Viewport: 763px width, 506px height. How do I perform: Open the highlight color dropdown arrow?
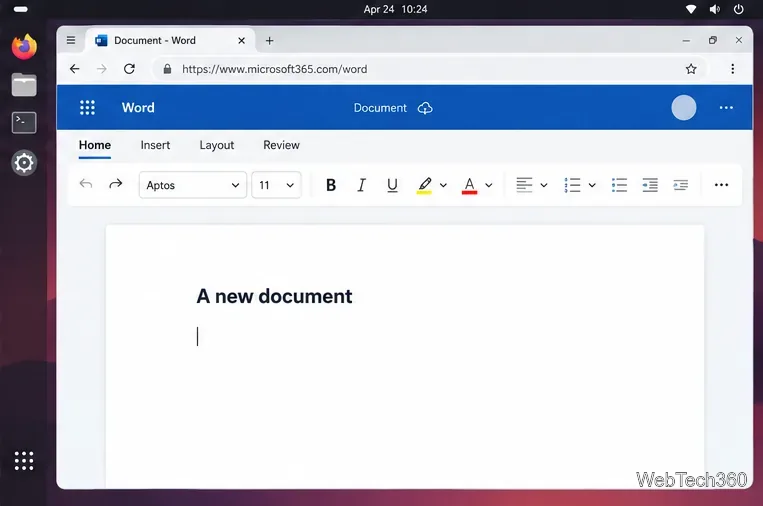pos(443,185)
